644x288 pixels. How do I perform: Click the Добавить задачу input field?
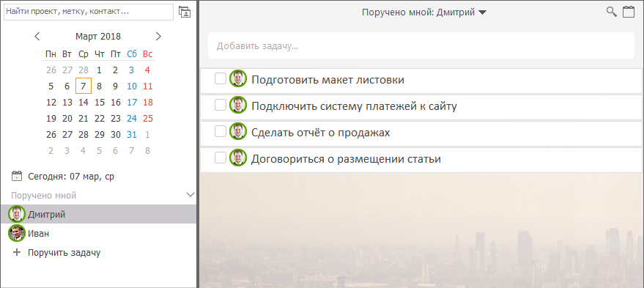click(421, 45)
